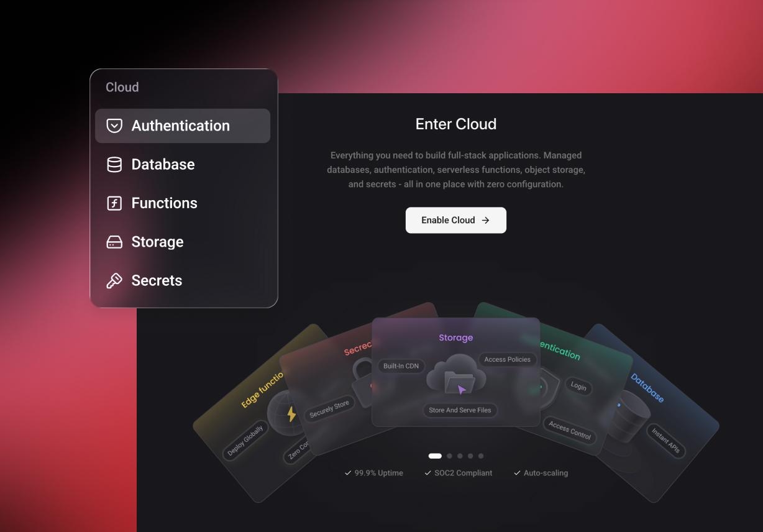Click the Securely Store pill
The image size is (763, 532).
330,409
